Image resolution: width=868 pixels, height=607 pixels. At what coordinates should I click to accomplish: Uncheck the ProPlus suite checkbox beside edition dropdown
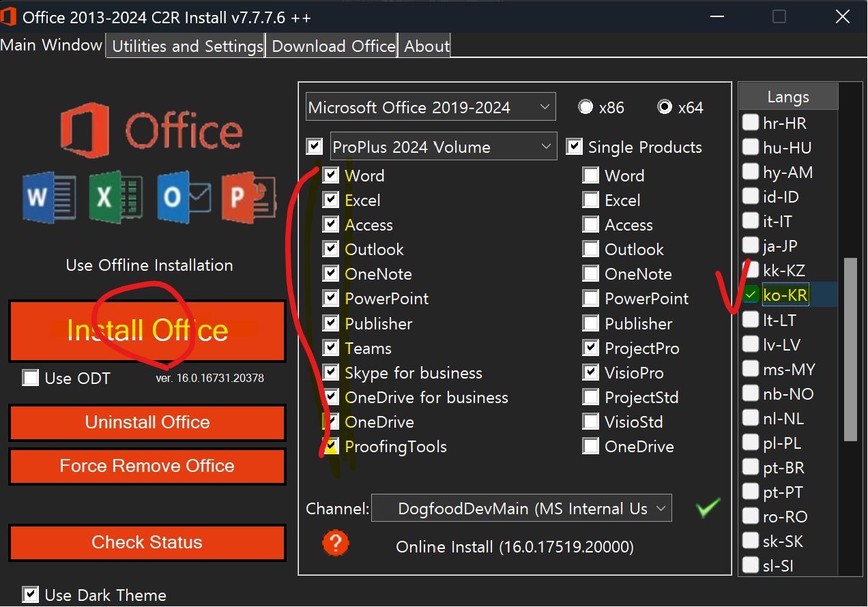coord(315,147)
